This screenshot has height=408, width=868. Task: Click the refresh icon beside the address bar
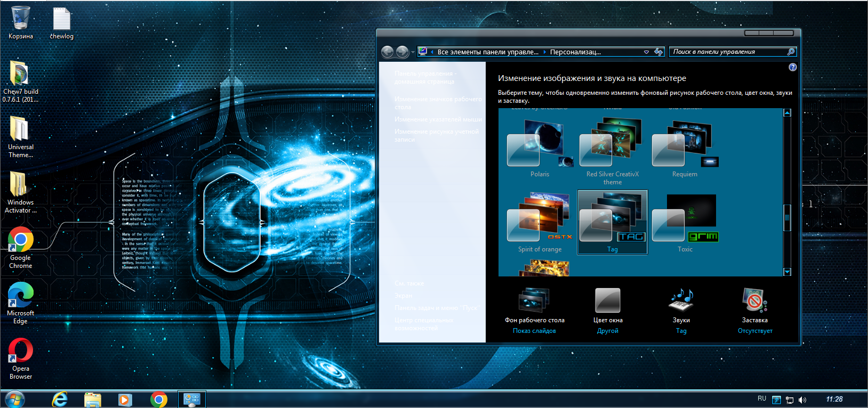(x=658, y=52)
